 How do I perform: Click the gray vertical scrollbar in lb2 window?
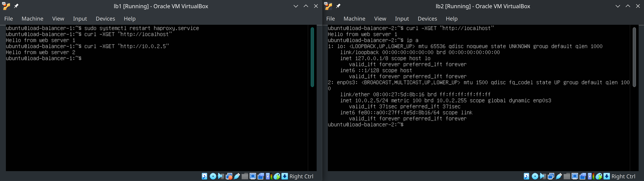pyautogui.click(x=634, y=57)
